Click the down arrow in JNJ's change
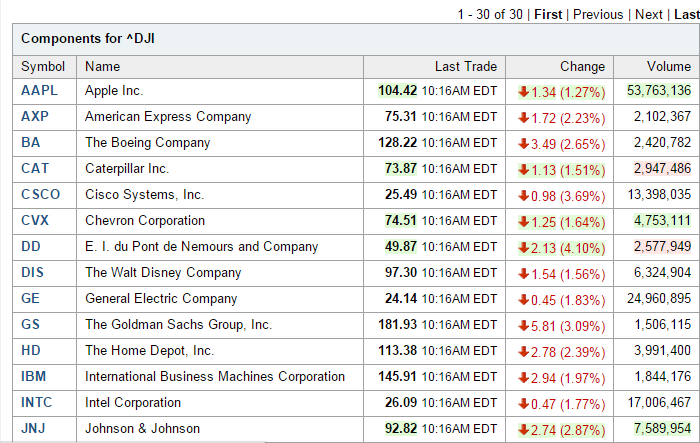700x443 pixels. click(524, 430)
